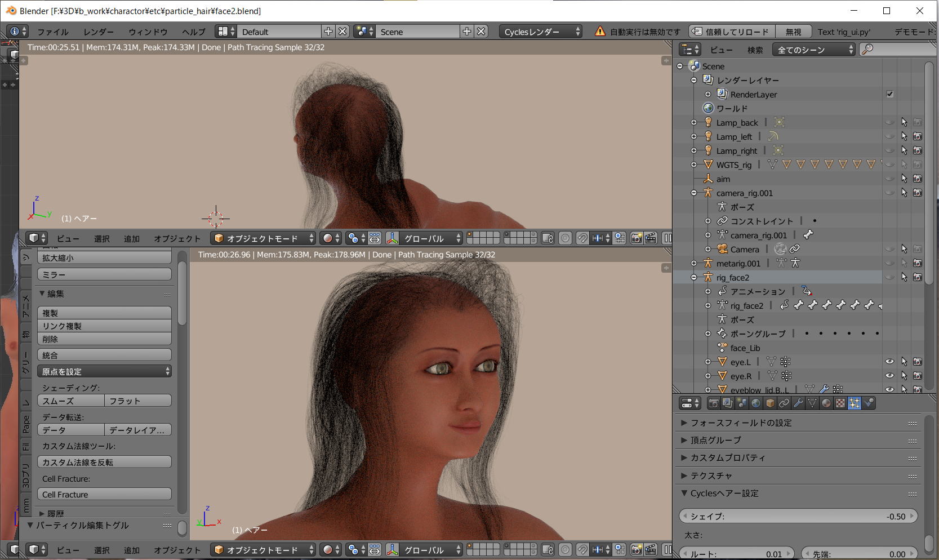Screen dimensions: 939x560
Task: Open the Render properties camera tab
Action: coord(714,403)
